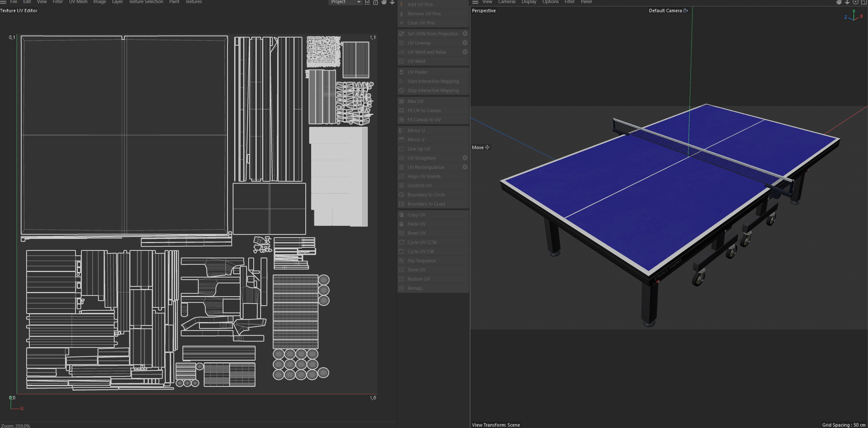Open the Cameras menu in the viewport
The width and height of the screenshot is (868, 428).
[506, 2]
